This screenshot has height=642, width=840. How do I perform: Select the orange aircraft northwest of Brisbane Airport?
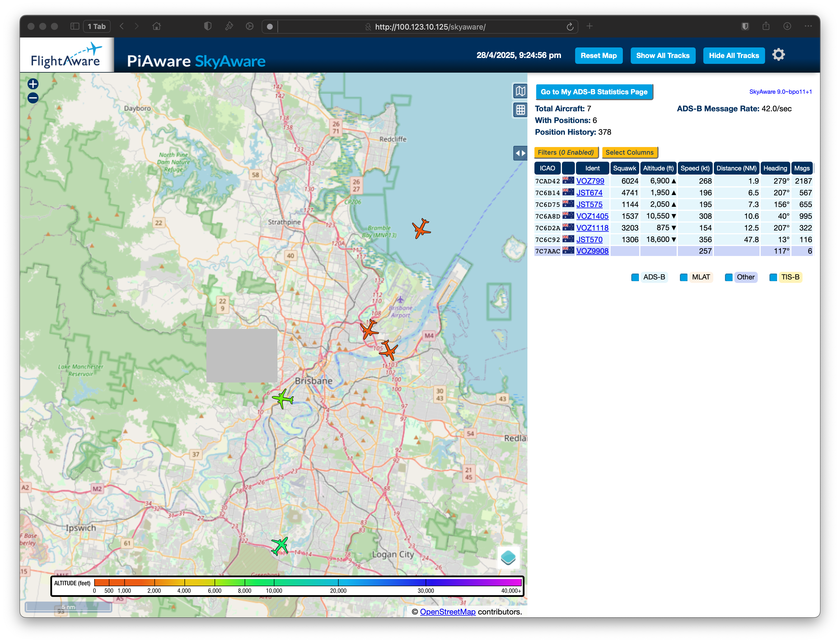click(x=369, y=329)
